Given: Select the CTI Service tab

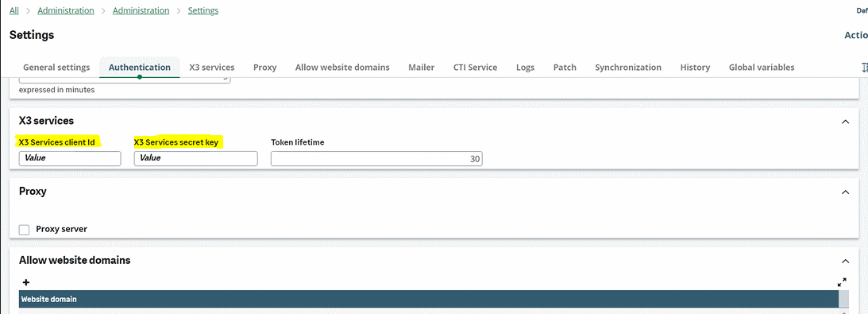Looking at the screenshot, I should point(475,67).
